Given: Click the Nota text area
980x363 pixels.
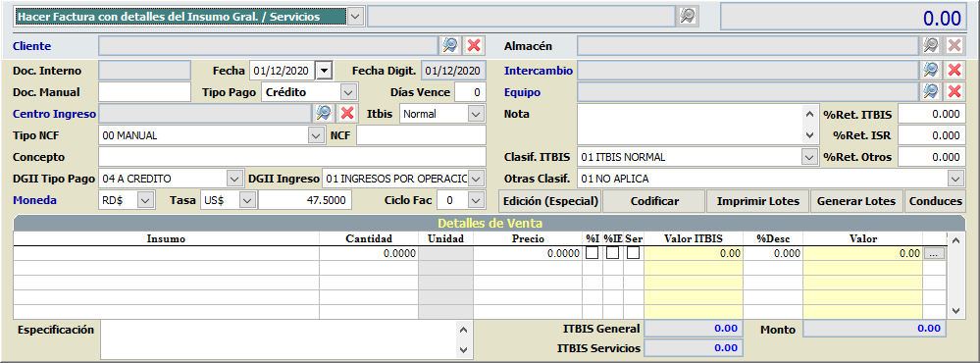Looking at the screenshot, I should coord(690,124).
